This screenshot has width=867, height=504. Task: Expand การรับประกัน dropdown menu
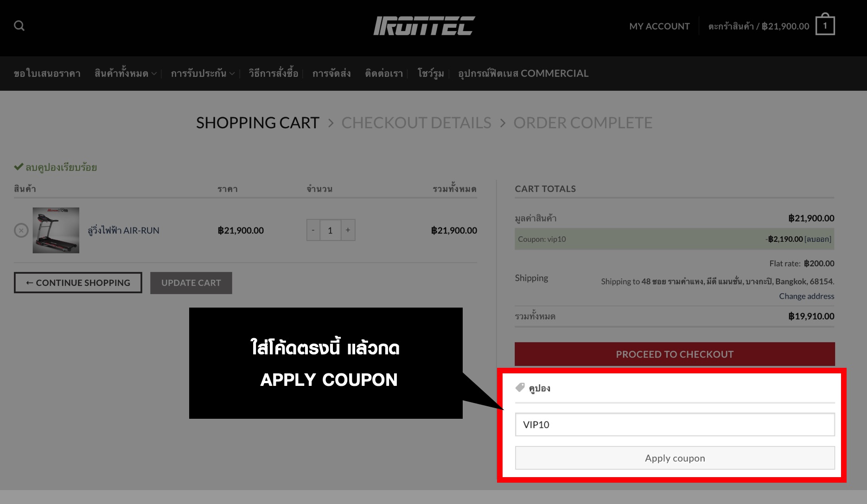click(203, 74)
